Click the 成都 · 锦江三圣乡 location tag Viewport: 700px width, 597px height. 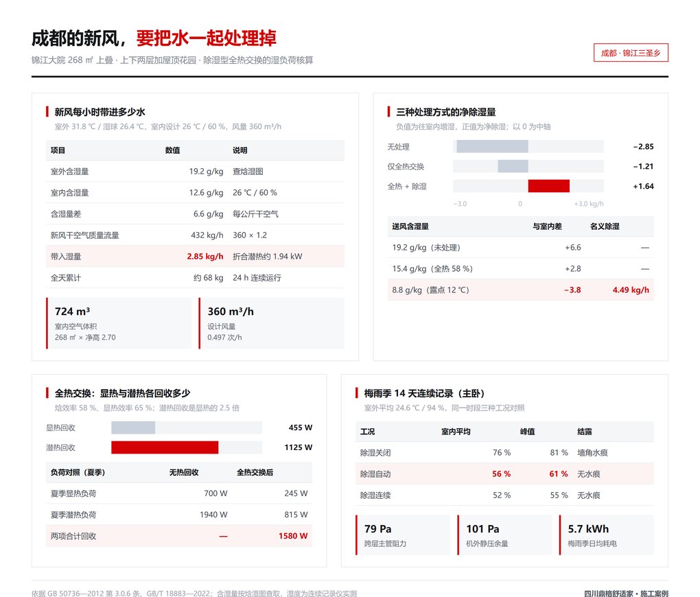(x=631, y=53)
